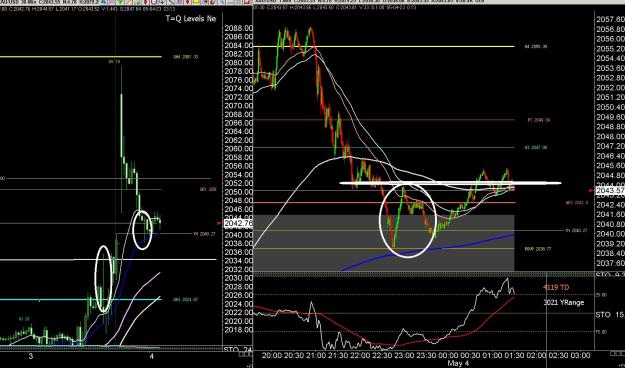This screenshot has width=625, height=368.
Task: Click the 2018.00 price axis label
Action: pyautogui.click(x=238, y=330)
